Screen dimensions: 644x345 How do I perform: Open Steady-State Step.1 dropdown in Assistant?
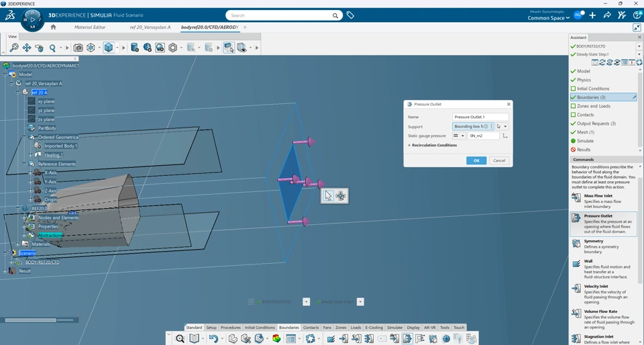[x=639, y=54]
